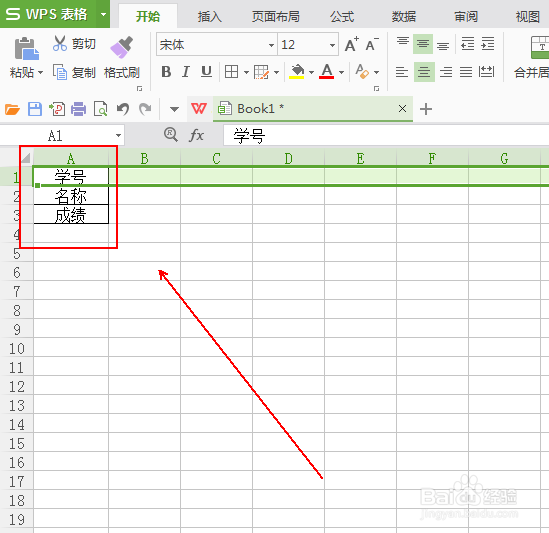Image resolution: width=549 pixels, height=533 pixels.
Task: Click the print icon
Action: pos(78,109)
